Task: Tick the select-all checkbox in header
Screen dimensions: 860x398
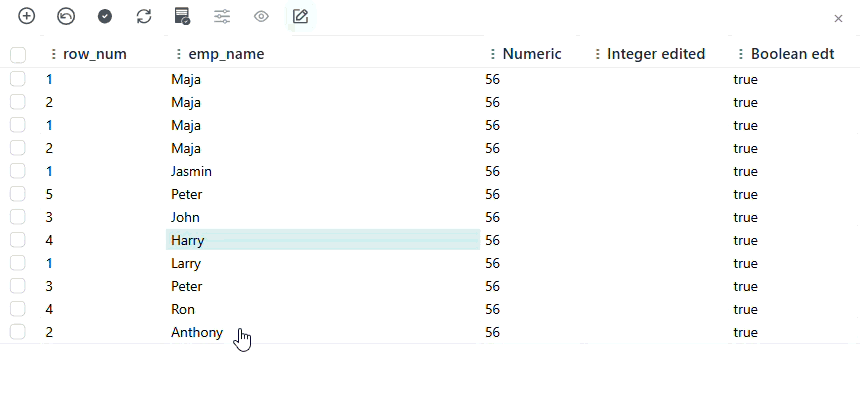Action: click(x=18, y=55)
